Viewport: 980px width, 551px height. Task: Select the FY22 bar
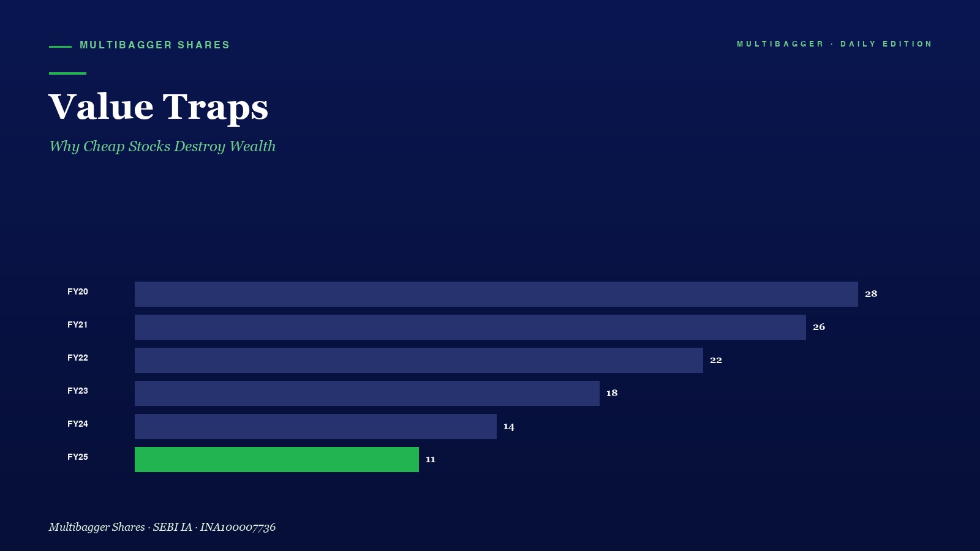(419, 360)
